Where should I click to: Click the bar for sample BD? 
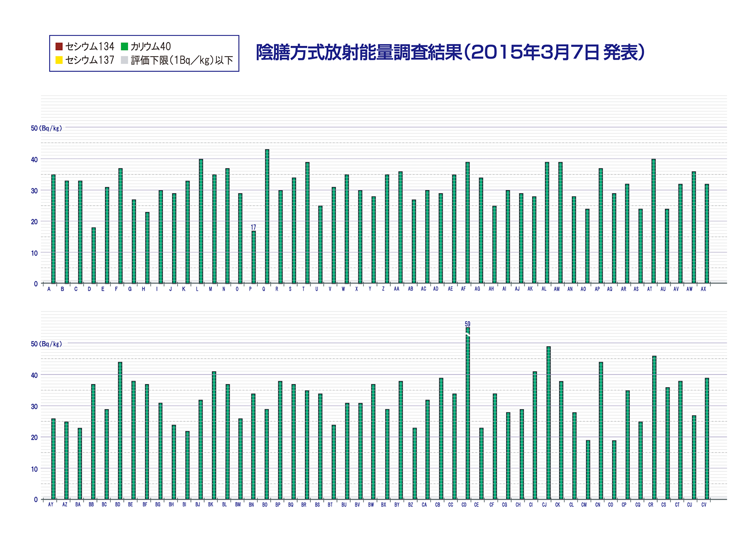coord(120,431)
